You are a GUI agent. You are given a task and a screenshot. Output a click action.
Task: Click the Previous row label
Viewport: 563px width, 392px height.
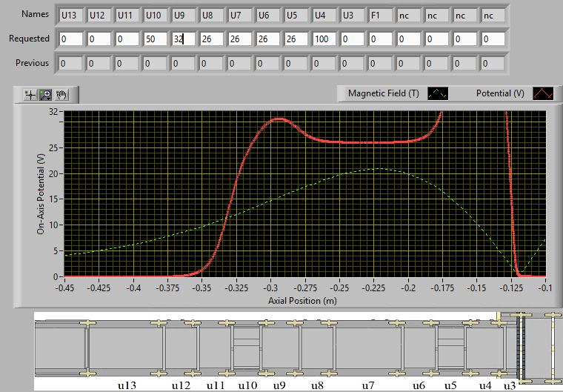pos(32,63)
